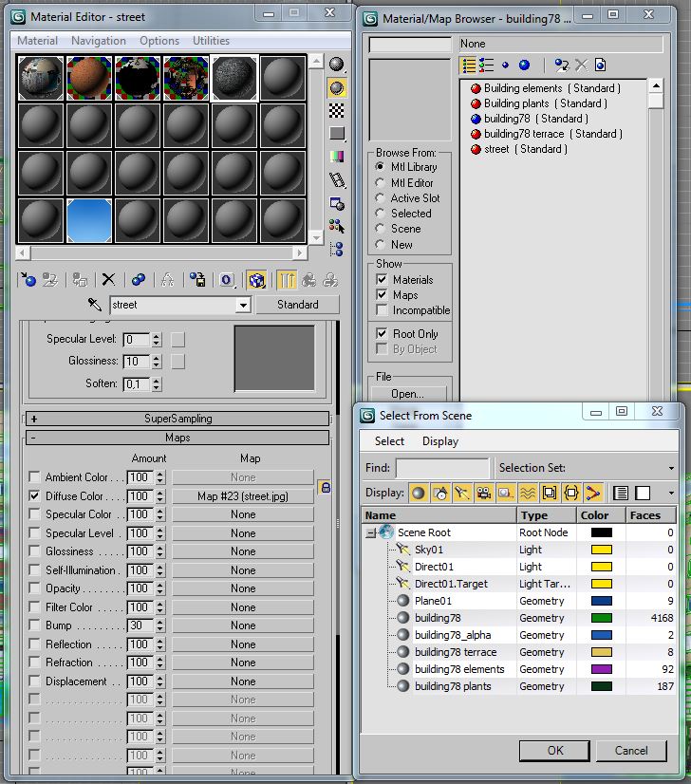Image resolution: width=691 pixels, height=784 pixels.
Task: Toggle Show Map in Viewport icon
Action: (x=256, y=280)
